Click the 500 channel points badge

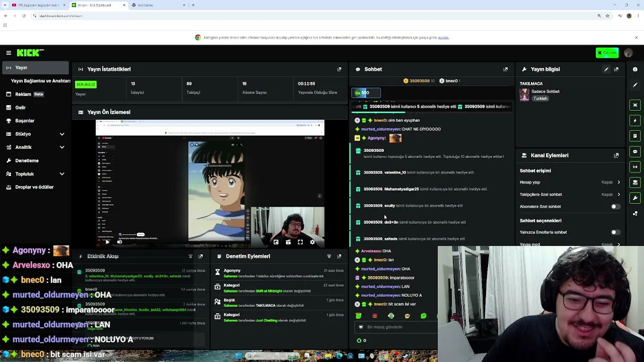click(366, 93)
